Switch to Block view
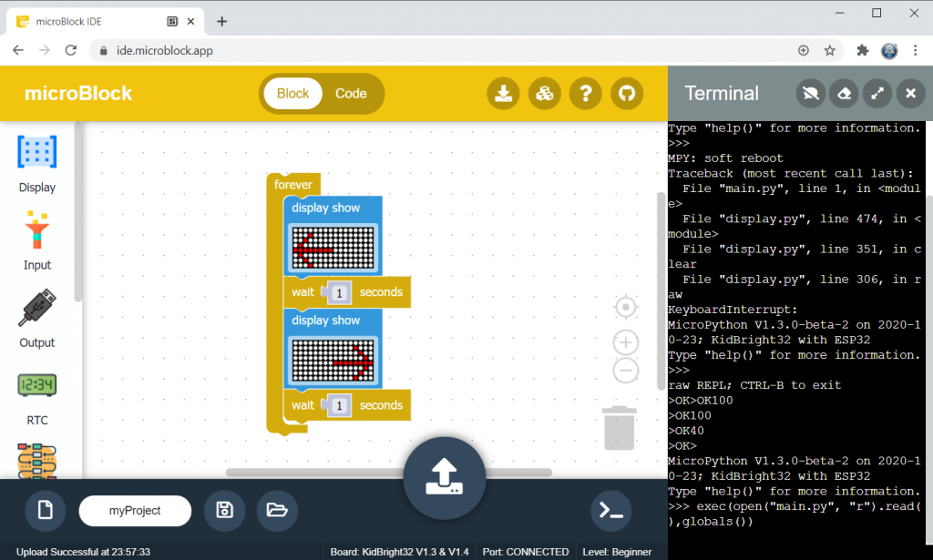The height and width of the screenshot is (560, 933). 292,93
